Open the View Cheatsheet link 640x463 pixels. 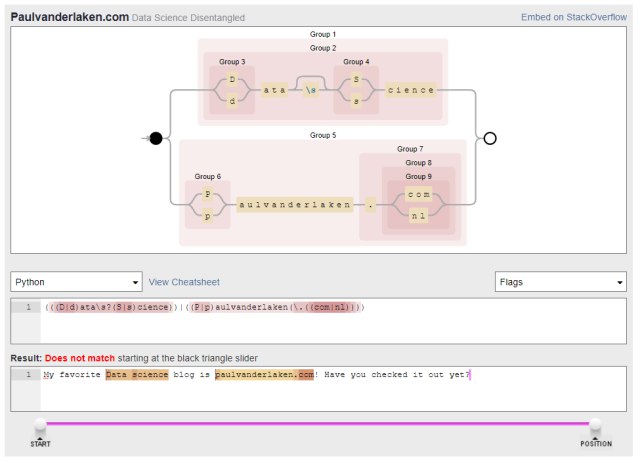click(184, 282)
